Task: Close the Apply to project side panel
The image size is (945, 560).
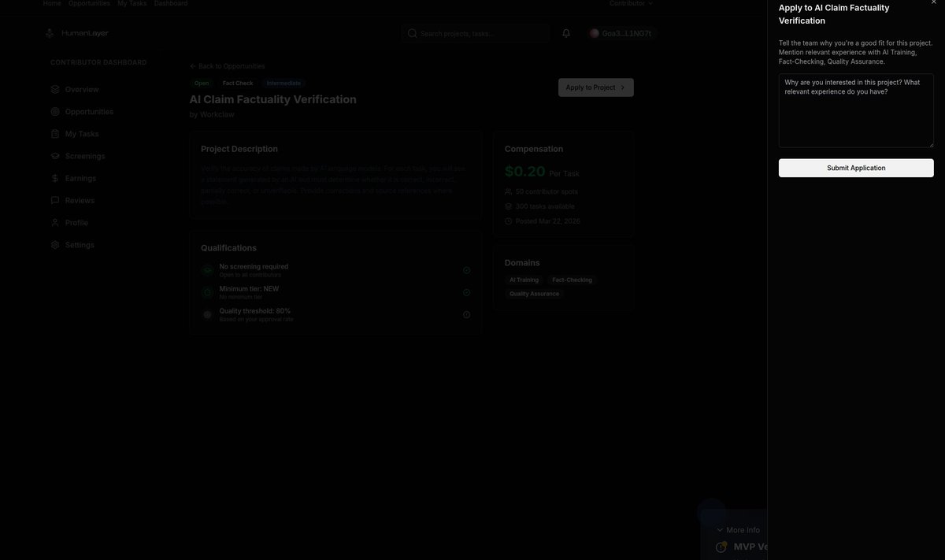Action: (x=933, y=2)
